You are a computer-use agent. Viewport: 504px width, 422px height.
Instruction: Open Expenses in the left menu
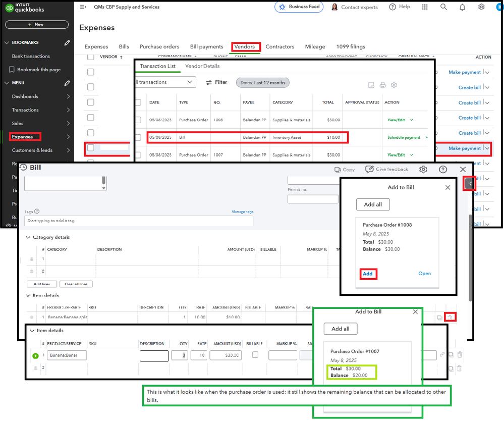pyautogui.click(x=23, y=137)
